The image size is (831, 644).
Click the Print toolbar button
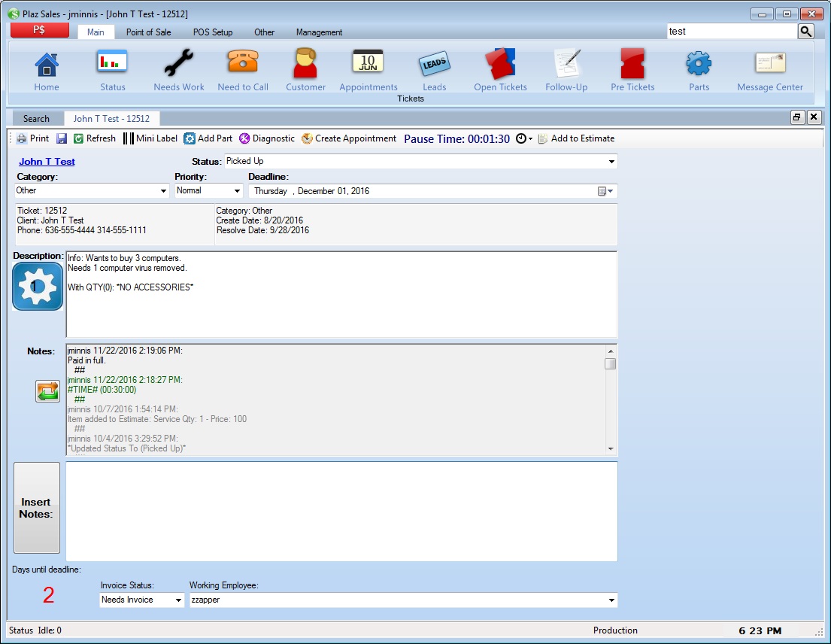pyautogui.click(x=33, y=138)
